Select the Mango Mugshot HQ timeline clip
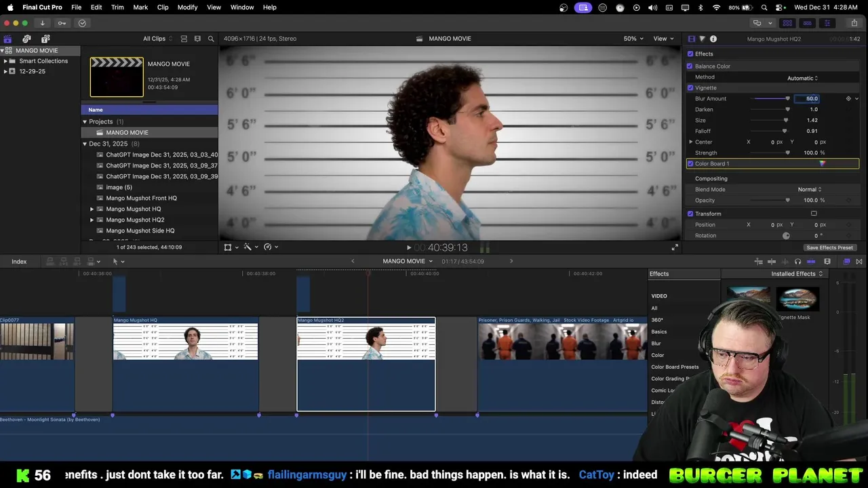868x488 pixels. 185,364
